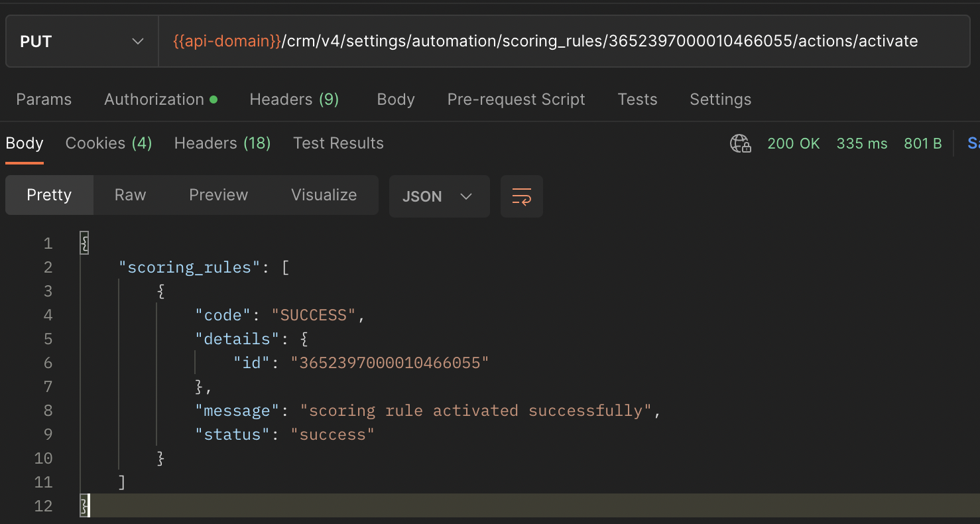Switch response view to Raw

[x=130, y=195]
